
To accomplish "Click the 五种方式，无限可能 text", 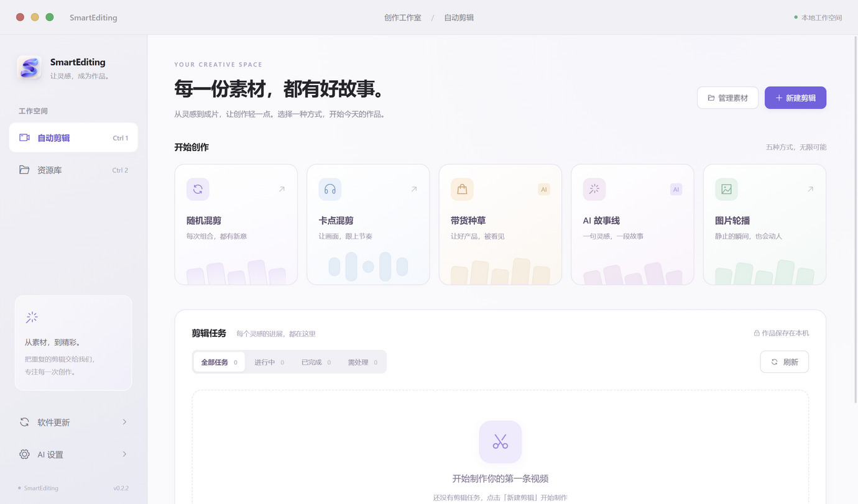I will (x=796, y=147).
